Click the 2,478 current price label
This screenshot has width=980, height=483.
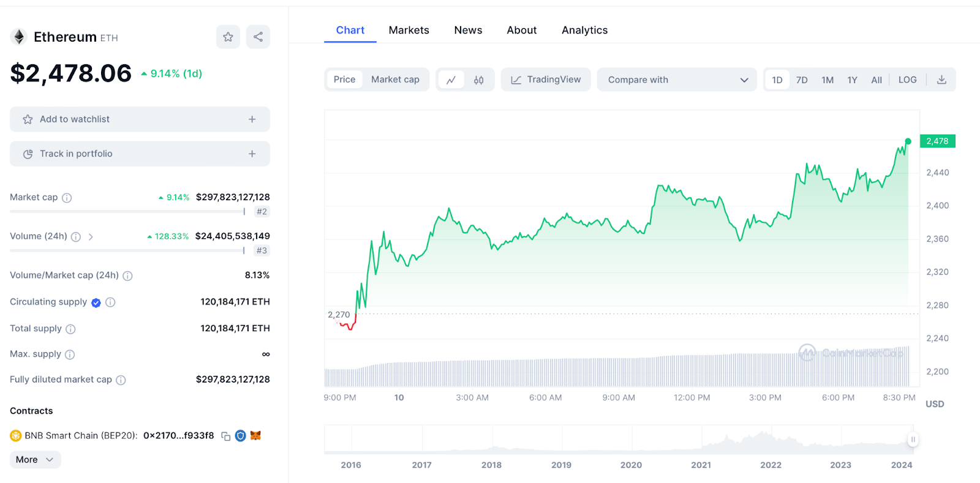pos(937,141)
